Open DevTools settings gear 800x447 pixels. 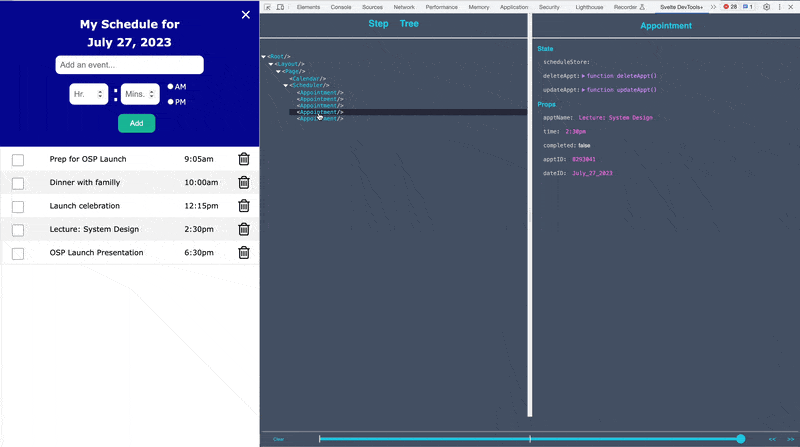tap(766, 7)
